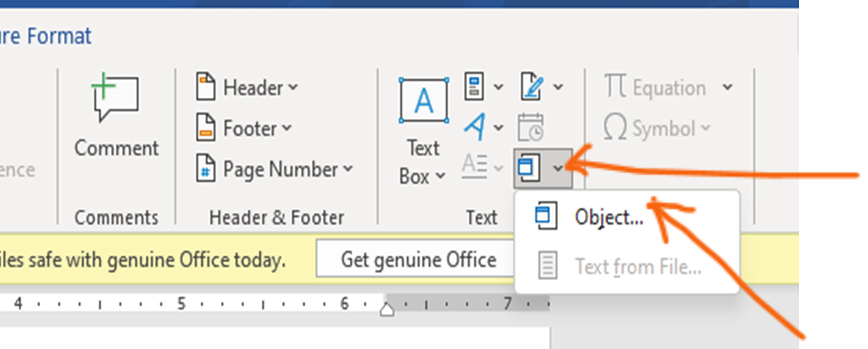Click the Comment speech bubble icon

point(115,97)
